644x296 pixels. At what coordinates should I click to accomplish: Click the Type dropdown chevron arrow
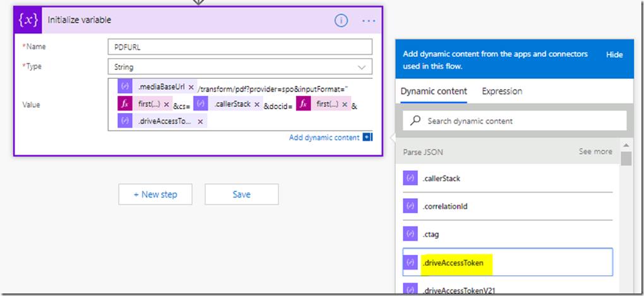click(362, 67)
